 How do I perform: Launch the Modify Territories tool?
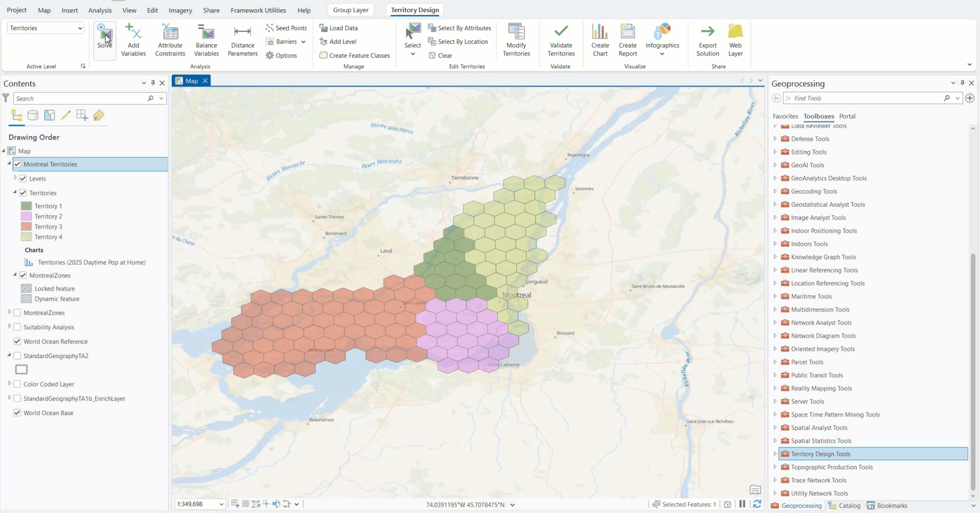click(516, 40)
